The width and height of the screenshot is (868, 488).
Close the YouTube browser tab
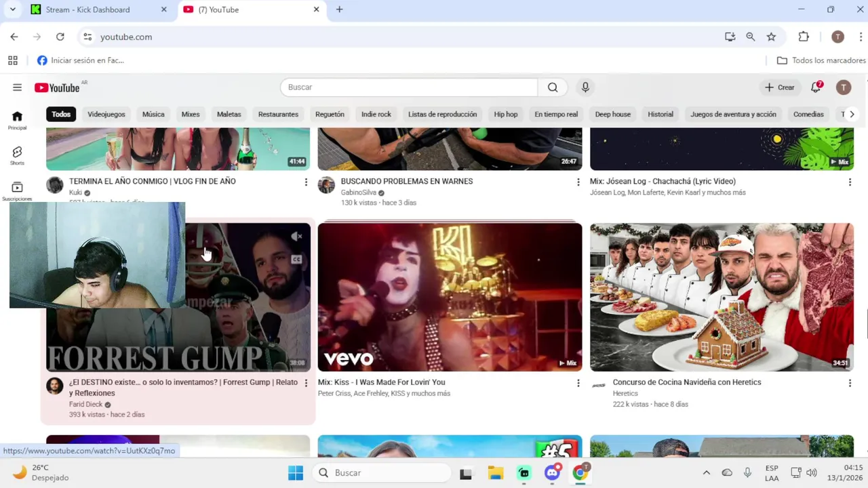[x=316, y=9]
